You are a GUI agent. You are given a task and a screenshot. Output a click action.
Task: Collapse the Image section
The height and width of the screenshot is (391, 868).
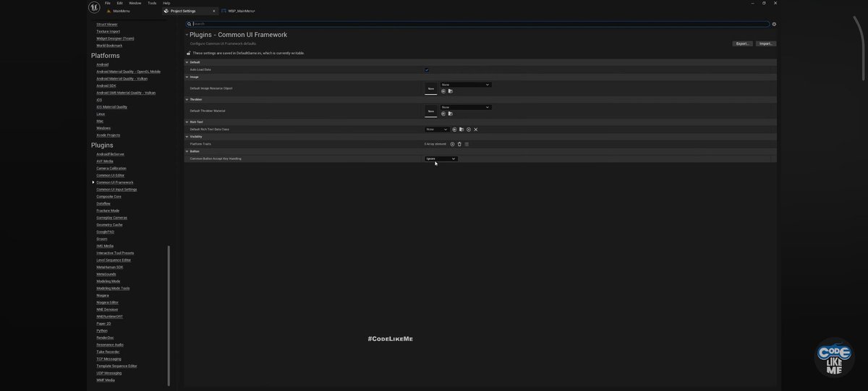pos(187,77)
